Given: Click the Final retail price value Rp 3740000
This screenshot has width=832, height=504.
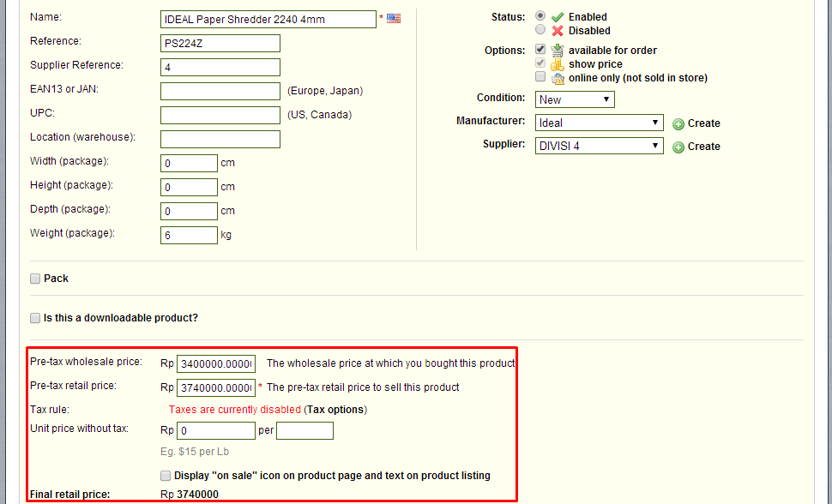Looking at the screenshot, I should pyautogui.click(x=190, y=495).
